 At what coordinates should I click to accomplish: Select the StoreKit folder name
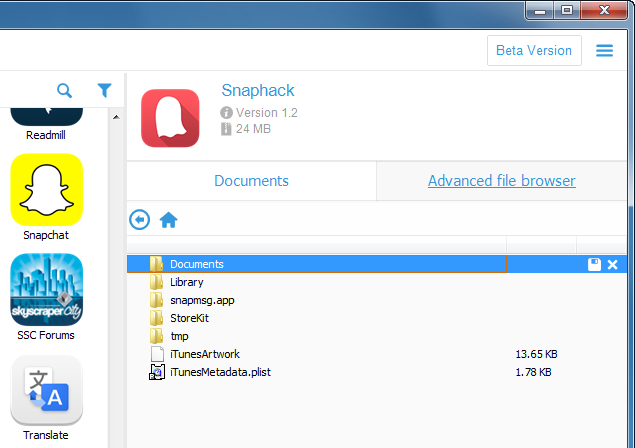pos(190,318)
